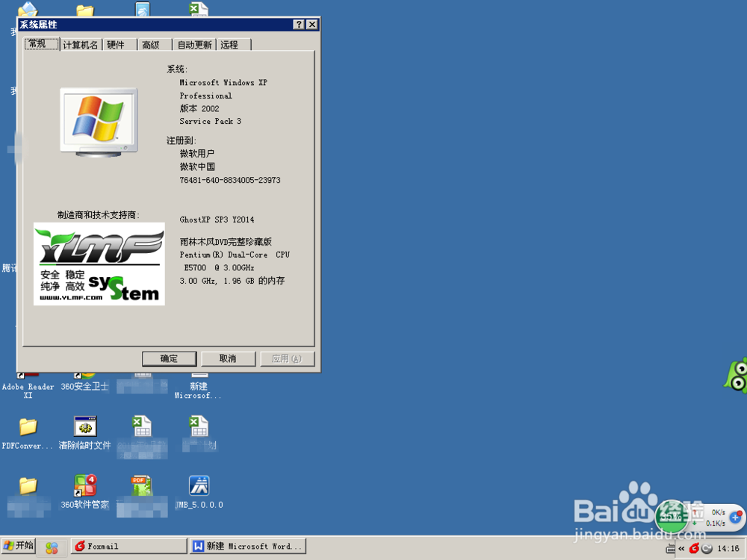
Task: Click the gray circular-arrow tray icon
Action: tap(707, 549)
